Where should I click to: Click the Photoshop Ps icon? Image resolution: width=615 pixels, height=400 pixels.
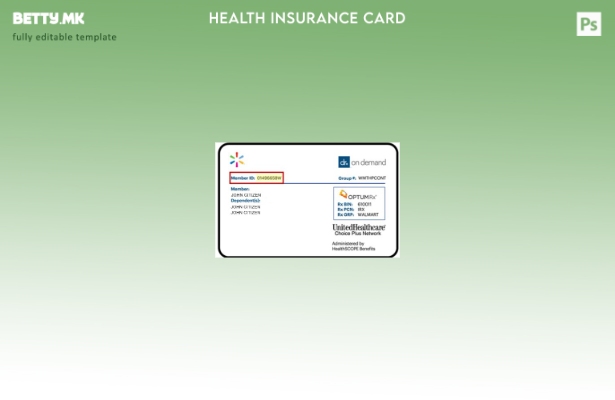pos(589,24)
